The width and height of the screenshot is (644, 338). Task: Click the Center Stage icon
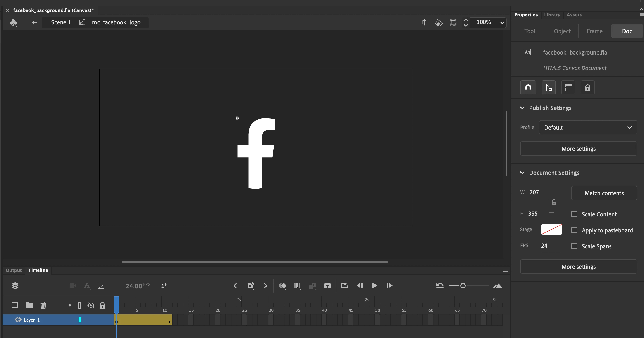pyautogui.click(x=424, y=22)
